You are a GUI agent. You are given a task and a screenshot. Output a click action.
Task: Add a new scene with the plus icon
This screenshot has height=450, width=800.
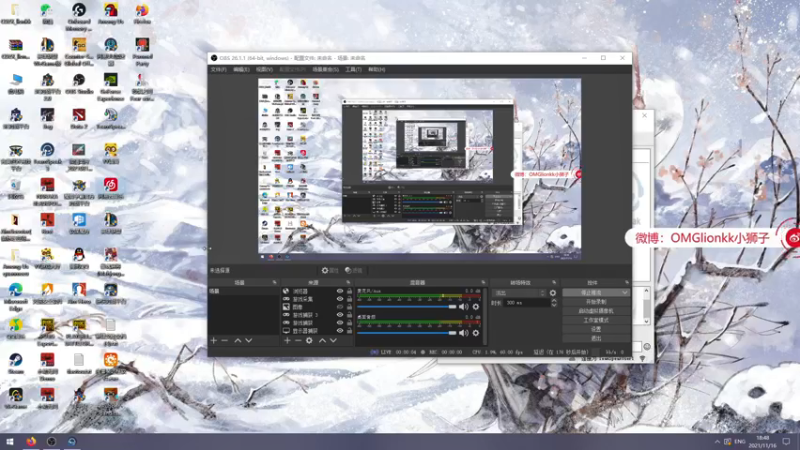click(x=214, y=340)
